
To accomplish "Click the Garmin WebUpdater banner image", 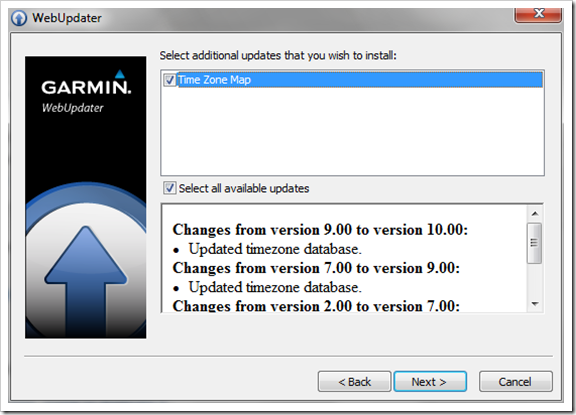I will click(x=86, y=197).
